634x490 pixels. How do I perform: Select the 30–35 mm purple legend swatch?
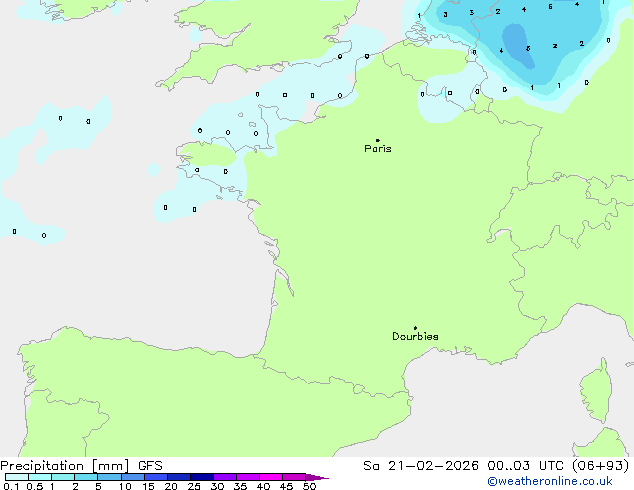pyautogui.click(x=224, y=477)
